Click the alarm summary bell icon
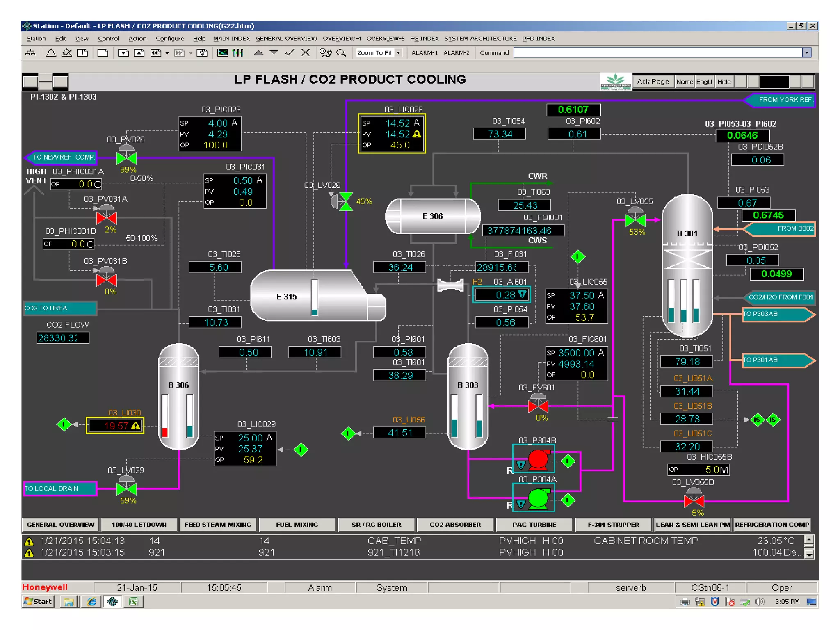 51,53
